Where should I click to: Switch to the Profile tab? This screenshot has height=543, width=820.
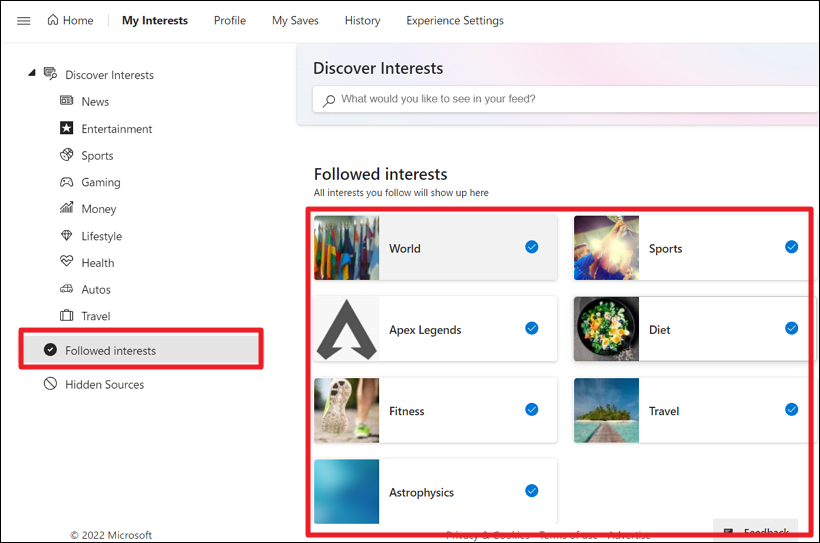pos(230,21)
